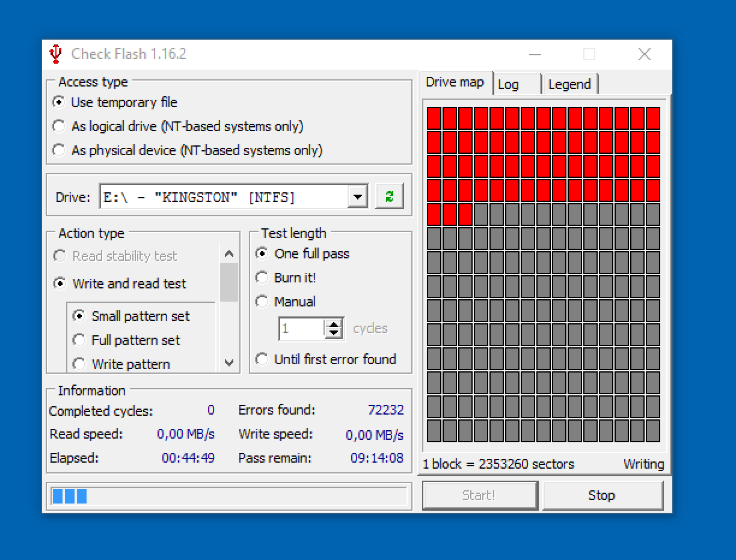Image resolution: width=736 pixels, height=560 pixels.
Task: Switch to the Drive map tab
Action: (455, 82)
